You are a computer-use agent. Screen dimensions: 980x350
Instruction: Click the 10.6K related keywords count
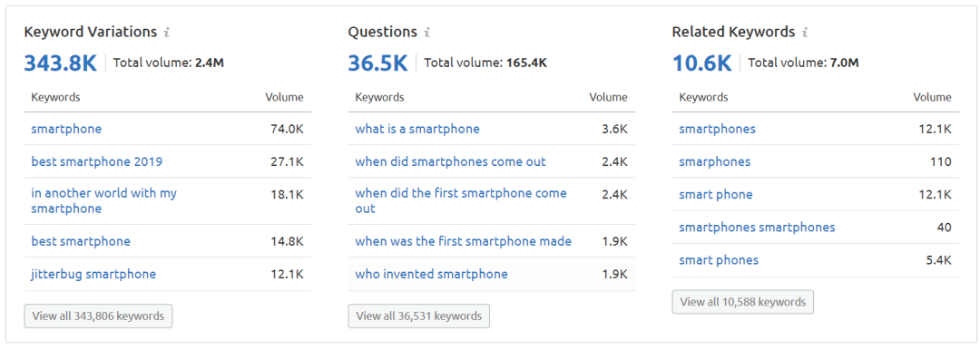[x=701, y=63]
